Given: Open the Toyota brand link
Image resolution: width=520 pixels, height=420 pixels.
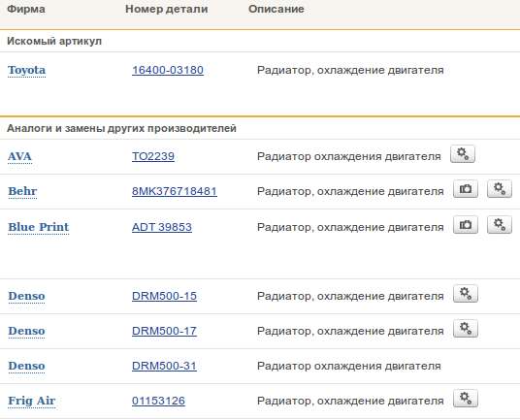Looking at the screenshot, I should pos(26,70).
